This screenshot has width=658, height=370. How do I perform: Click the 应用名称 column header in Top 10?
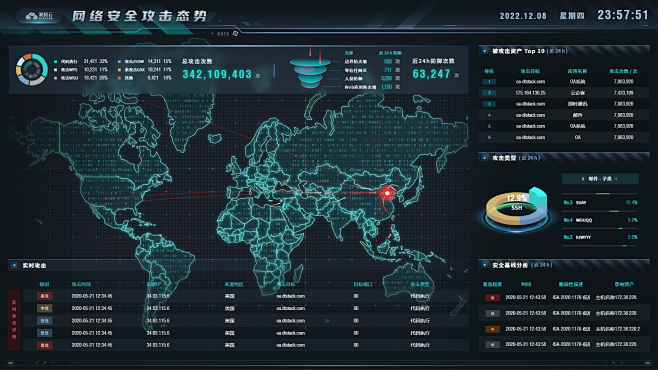577,71
